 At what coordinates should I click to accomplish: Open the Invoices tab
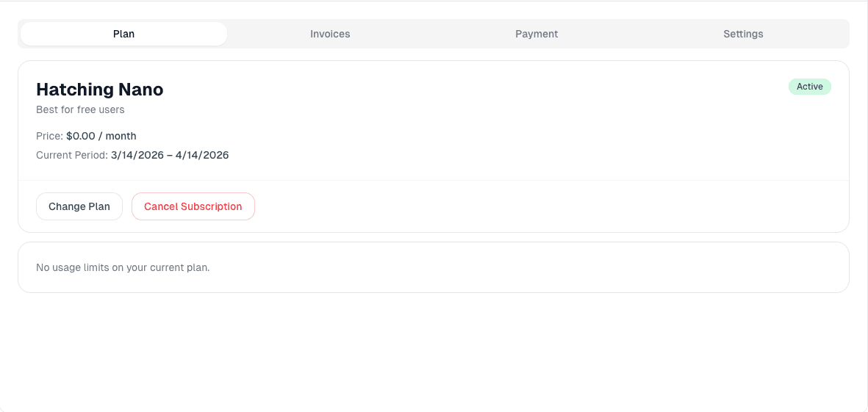(330, 34)
